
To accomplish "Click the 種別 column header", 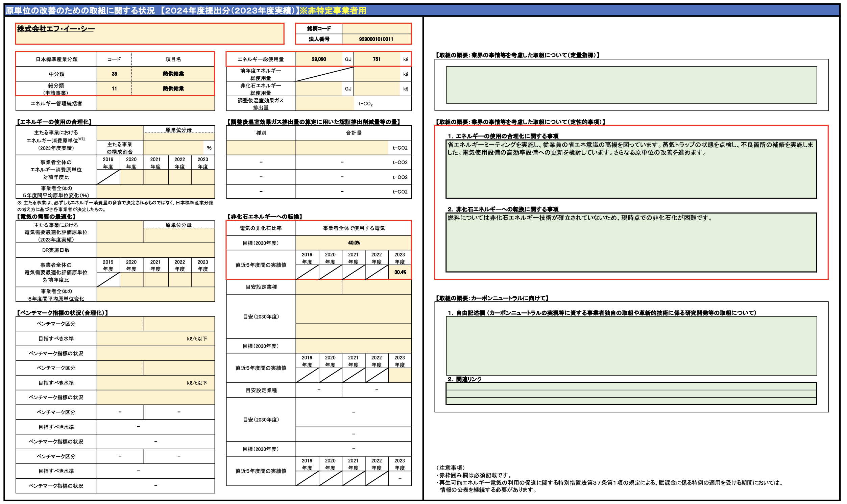I will 261,133.
